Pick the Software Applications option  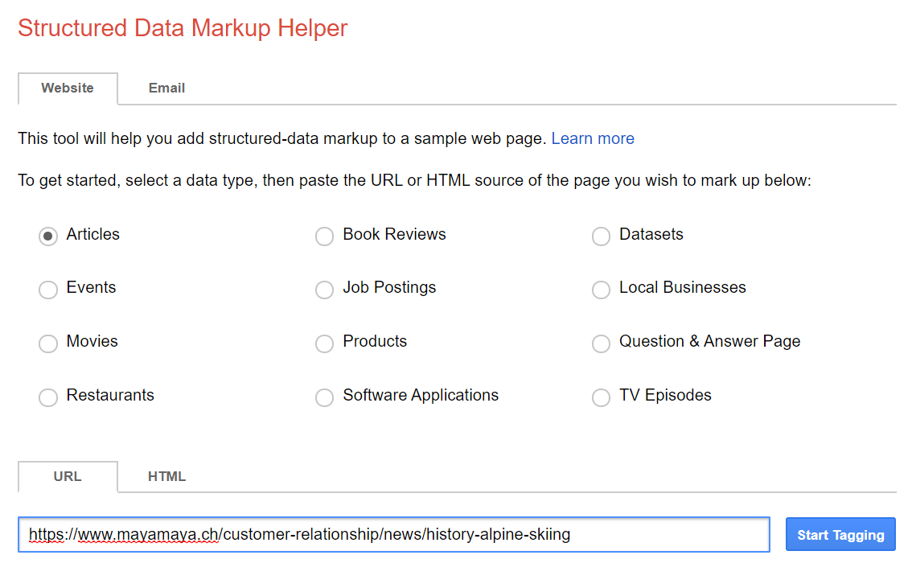tap(325, 397)
